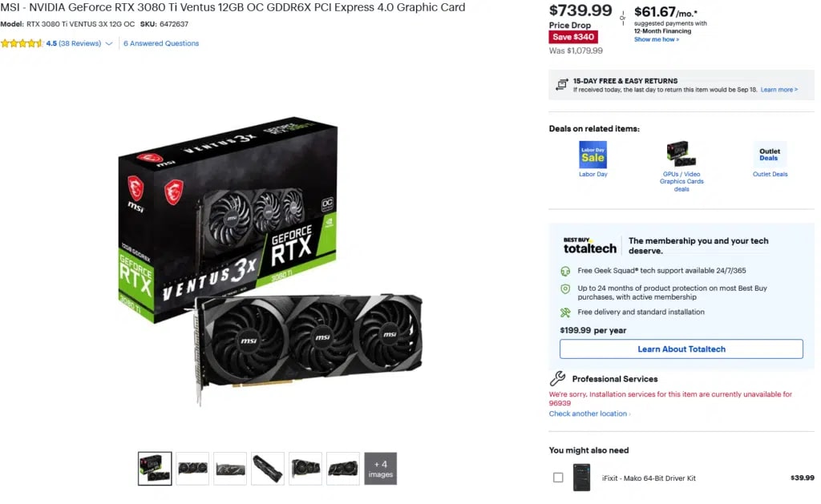This screenshot has height=504, width=821.
Task: Click the star rating icons
Action: [22, 43]
